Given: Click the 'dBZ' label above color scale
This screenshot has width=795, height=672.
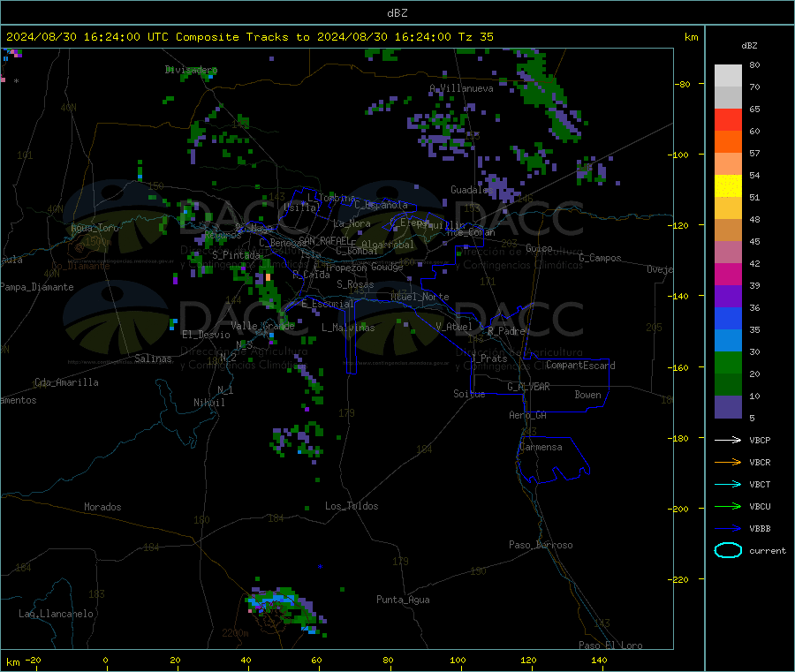Looking at the screenshot, I should click(x=749, y=46).
